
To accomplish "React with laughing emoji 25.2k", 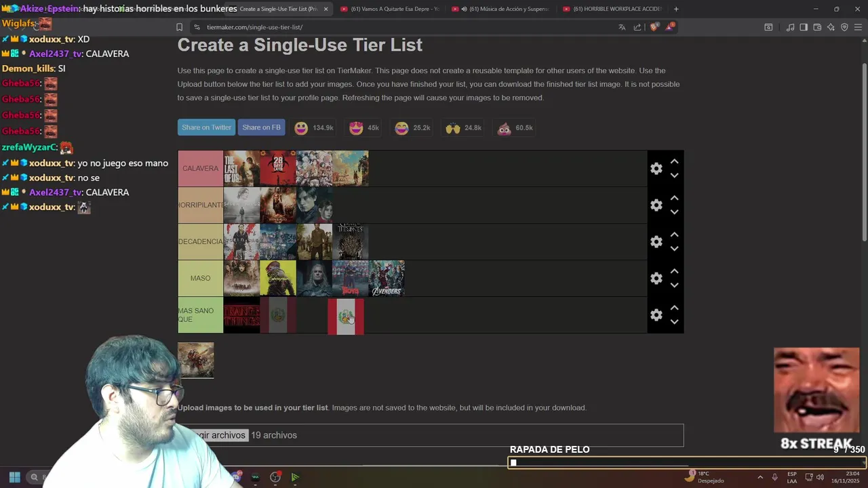I will coord(412,128).
